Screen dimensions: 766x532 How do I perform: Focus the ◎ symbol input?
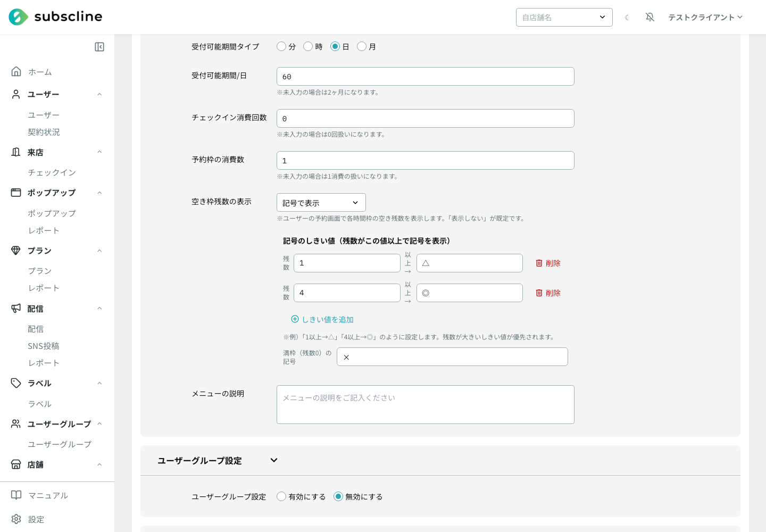tap(470, 293)
